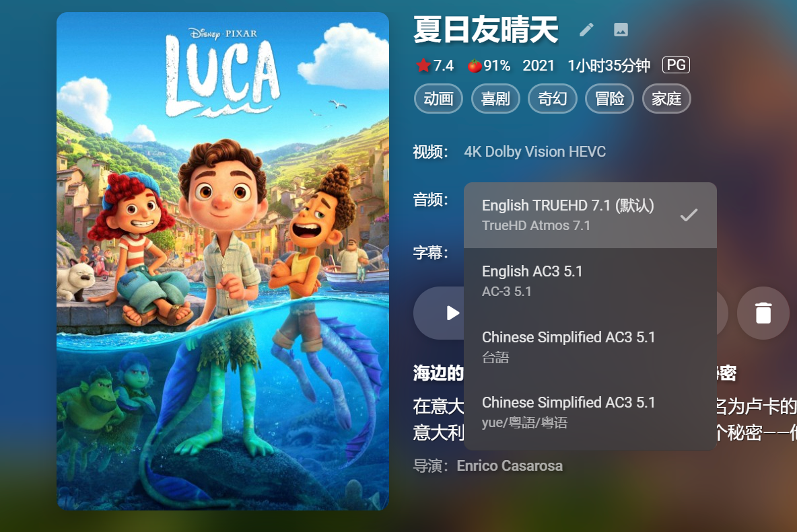
Task: Click the red star rating 7.4
Action: point(435,65)
